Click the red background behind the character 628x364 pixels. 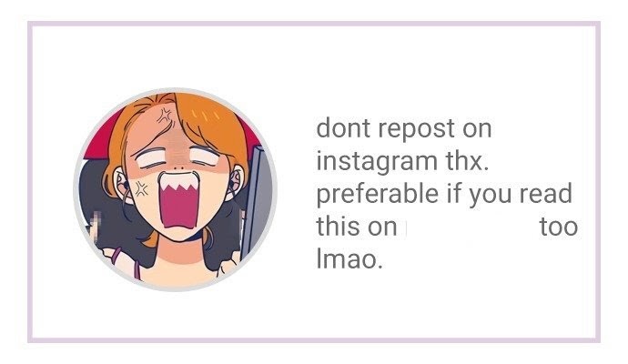pos(99,138)
